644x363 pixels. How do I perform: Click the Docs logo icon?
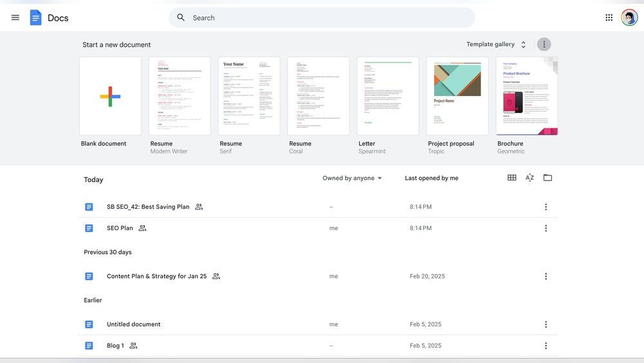tap(35, 17)
